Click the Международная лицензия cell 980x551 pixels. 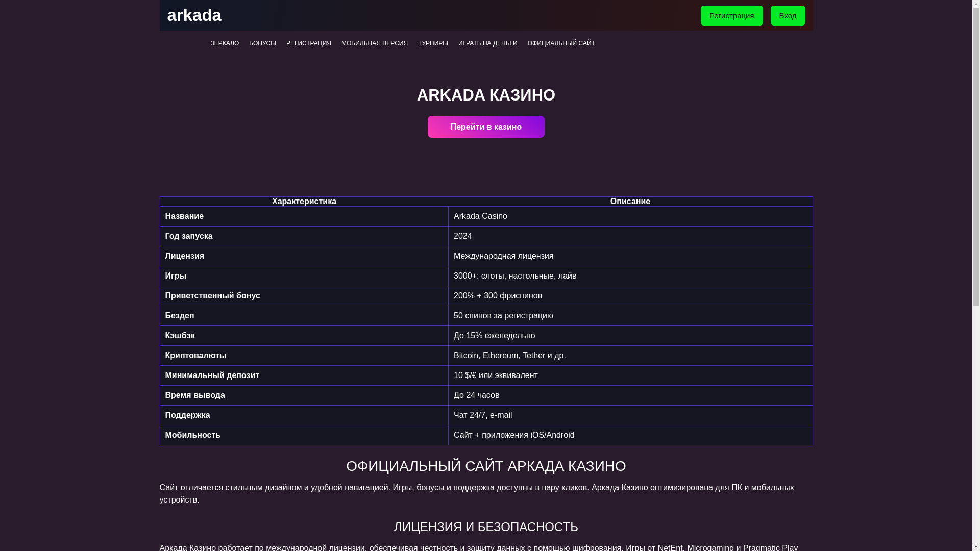click(630, 256)
